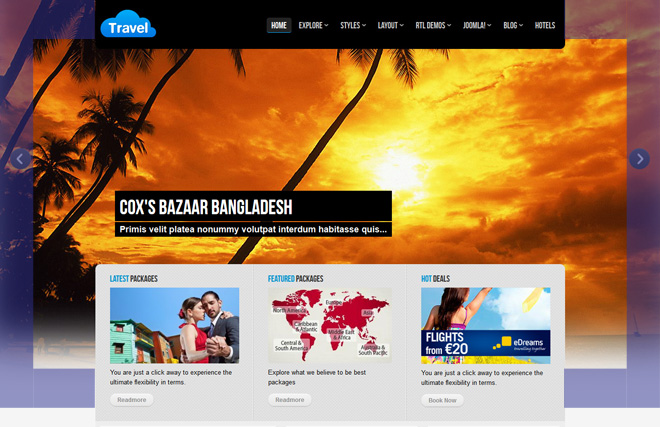The width and height of the screenshot is (660, 427).
Task: Advance to next slide arrow
Action: click(x=639, y=159)
